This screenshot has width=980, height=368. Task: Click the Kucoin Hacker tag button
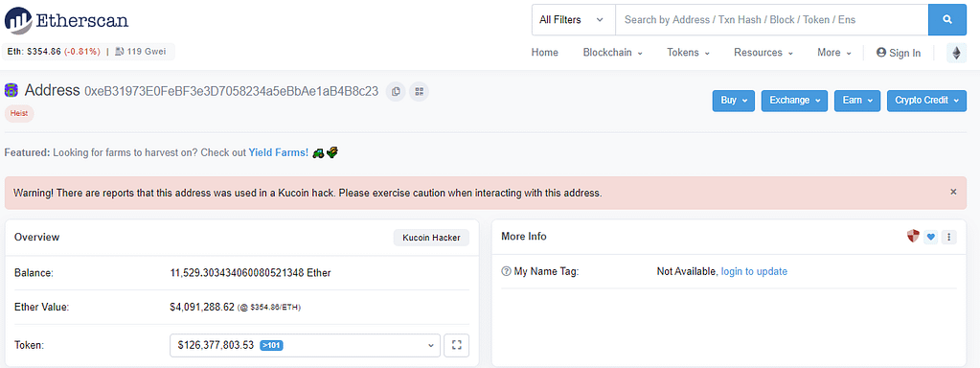point(431,238)
